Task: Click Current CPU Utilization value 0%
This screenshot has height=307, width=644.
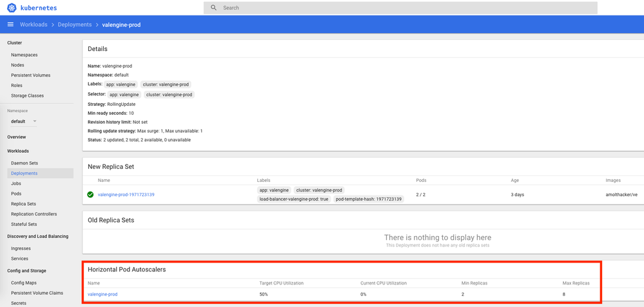Action: click(x=364, y=294)
